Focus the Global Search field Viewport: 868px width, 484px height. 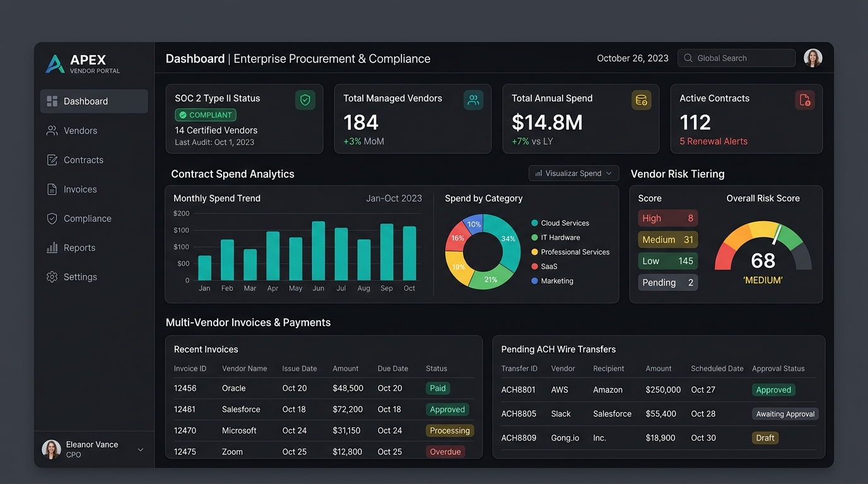(736, 58)
